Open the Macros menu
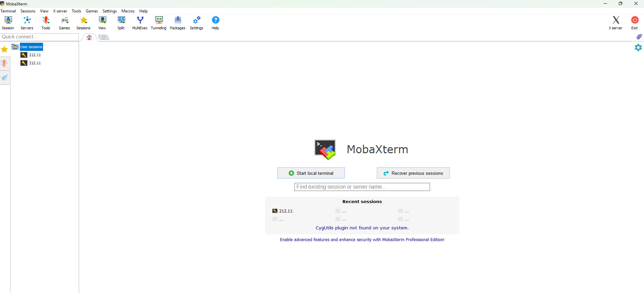 pos(128,11)
